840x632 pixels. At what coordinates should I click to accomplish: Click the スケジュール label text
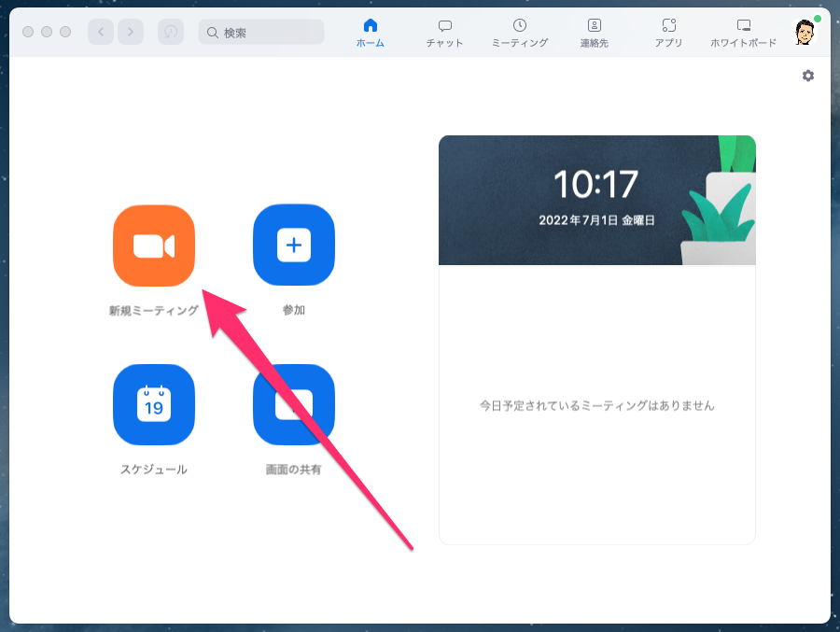coord(154,470)
